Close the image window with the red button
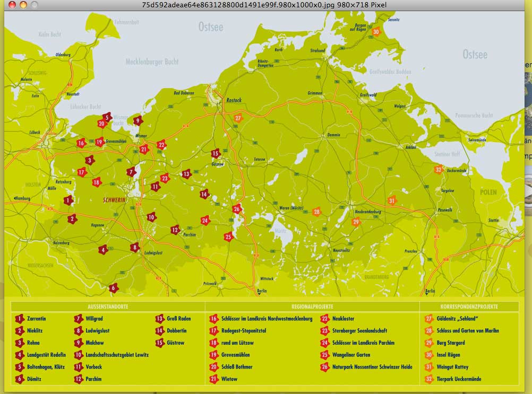The width and height of the screenshot is (532, 394). pos(12,5)
